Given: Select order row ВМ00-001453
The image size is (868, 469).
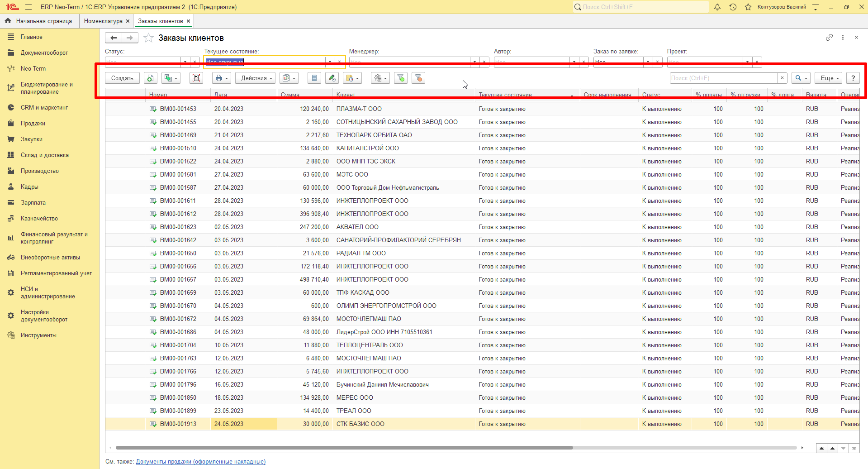Looking at the screenshot, I should point(482,109).
